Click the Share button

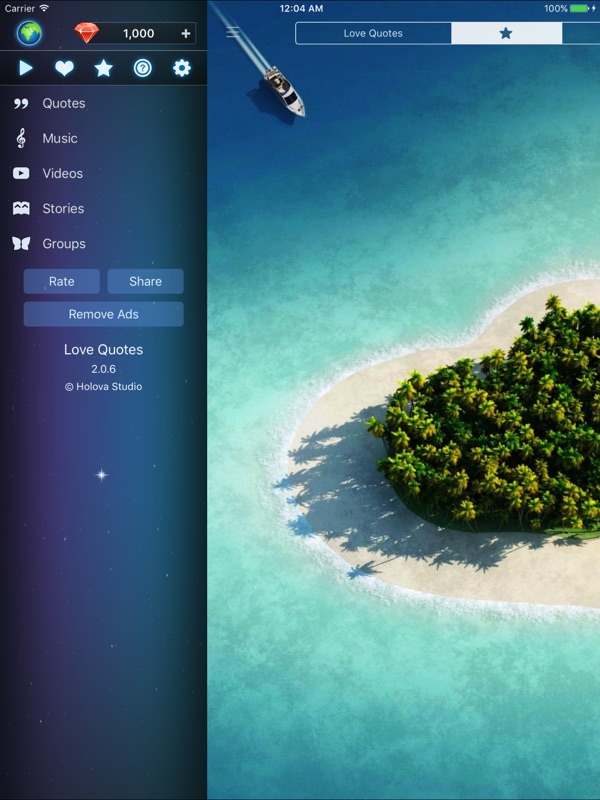(x=145, y=281)
